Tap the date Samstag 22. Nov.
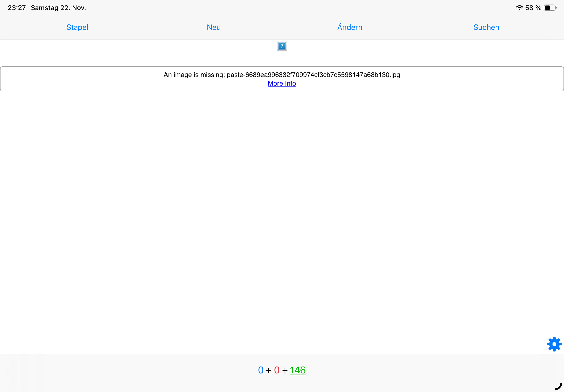This screenshot has width=564, height=392. click(59, 8)
